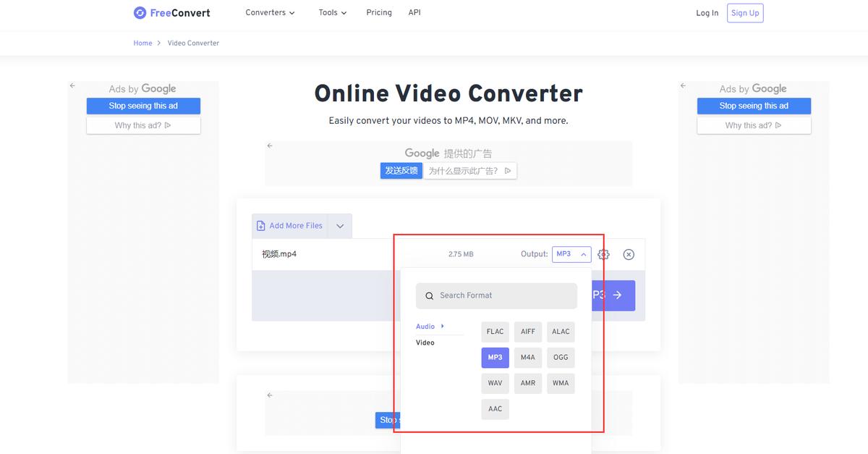Open advanced settings gear icon
Image resolution: width=868 pixels, height=454 pixels.
[x=603, y=254]
